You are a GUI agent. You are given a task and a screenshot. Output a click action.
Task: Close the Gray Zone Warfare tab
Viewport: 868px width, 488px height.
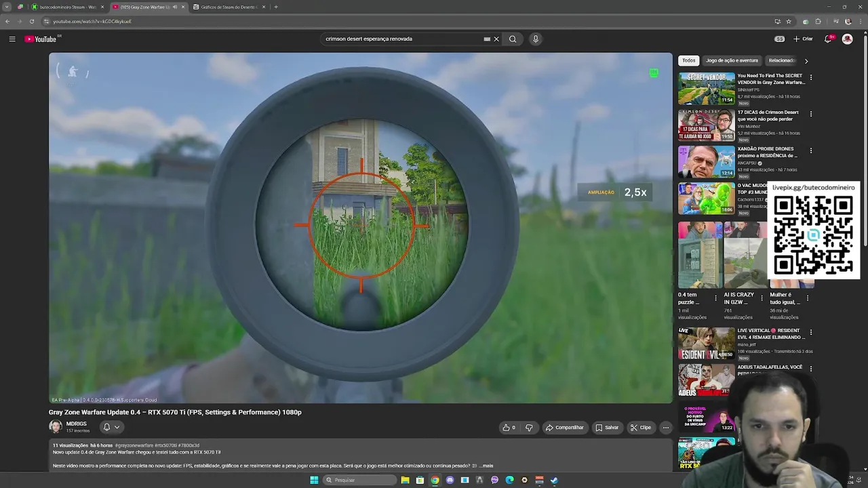coord(183,7)
